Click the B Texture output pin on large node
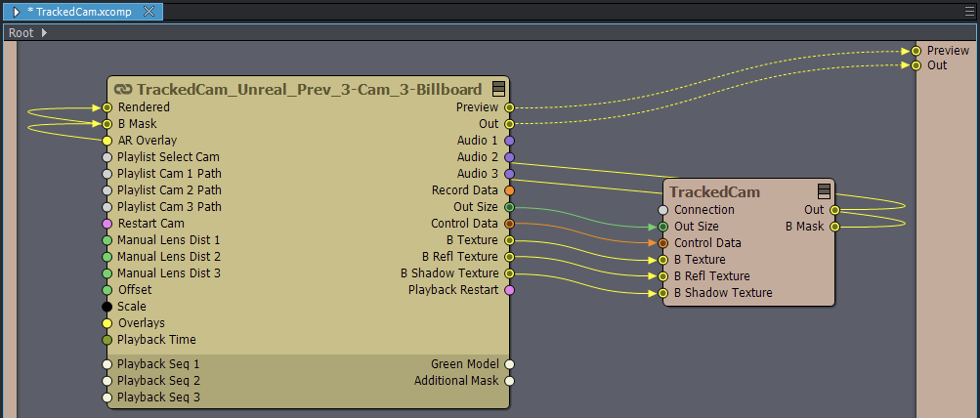 click(x=509, y=240)
